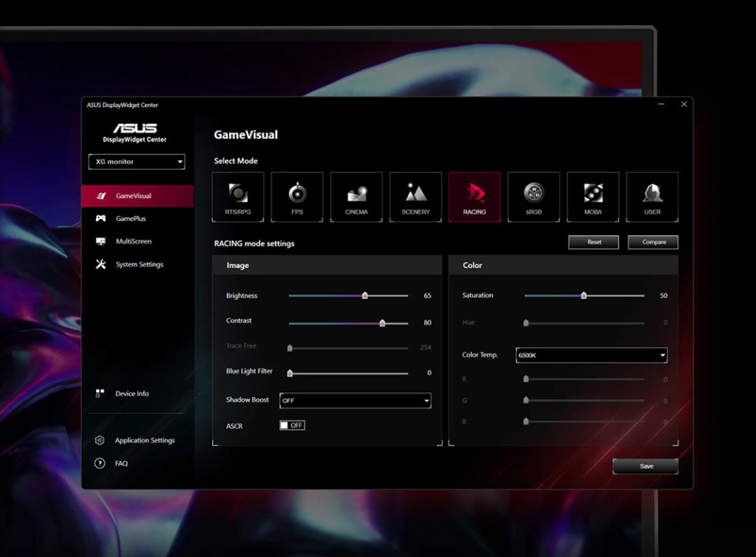Click the Application Settings gear icon
The width and height of the screenshot is (756, 557).
tap(100, 439)
